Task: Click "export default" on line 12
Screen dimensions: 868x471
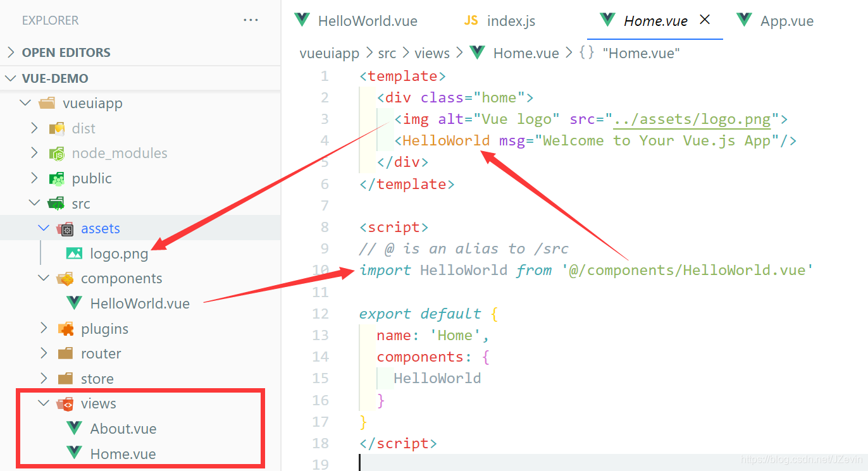Action: pyautogui.click(x=420, y=314)
